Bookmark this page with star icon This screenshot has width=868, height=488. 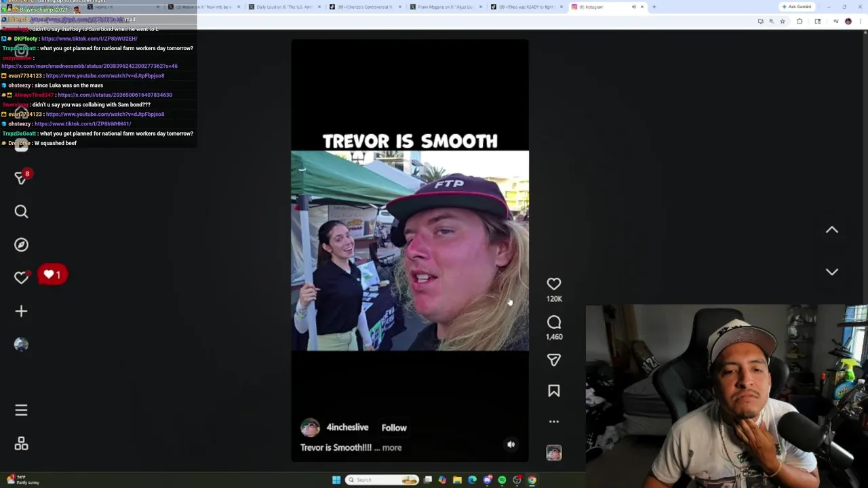click(782, 22)
